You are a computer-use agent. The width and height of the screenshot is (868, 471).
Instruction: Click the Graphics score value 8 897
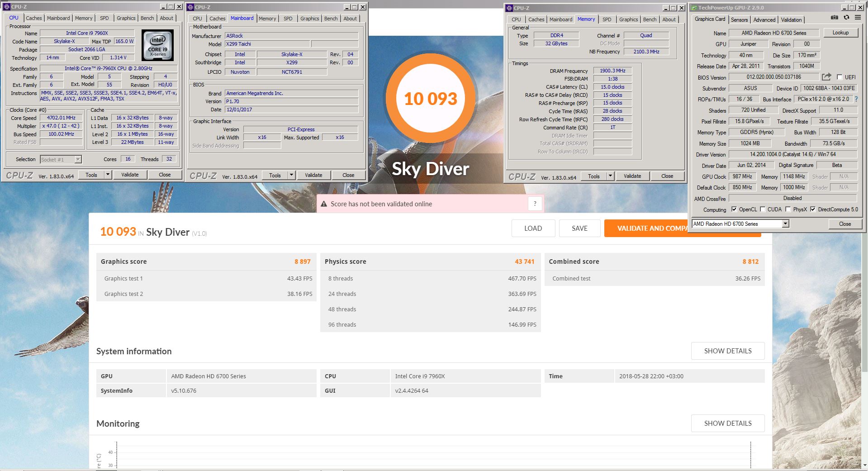pos(302,262)
